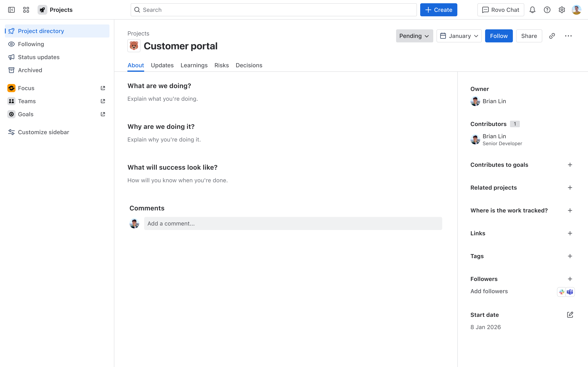Image resolution: width=588 pixels, height=367 pixels.
Task: Connect the Slack integration icon
Action: click(561, 292)
